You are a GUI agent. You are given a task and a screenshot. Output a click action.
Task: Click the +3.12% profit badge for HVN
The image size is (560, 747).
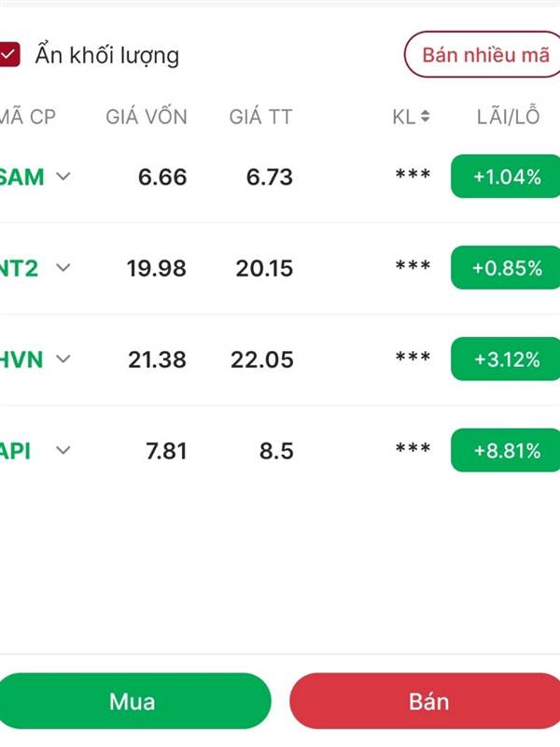click(507, 359)
